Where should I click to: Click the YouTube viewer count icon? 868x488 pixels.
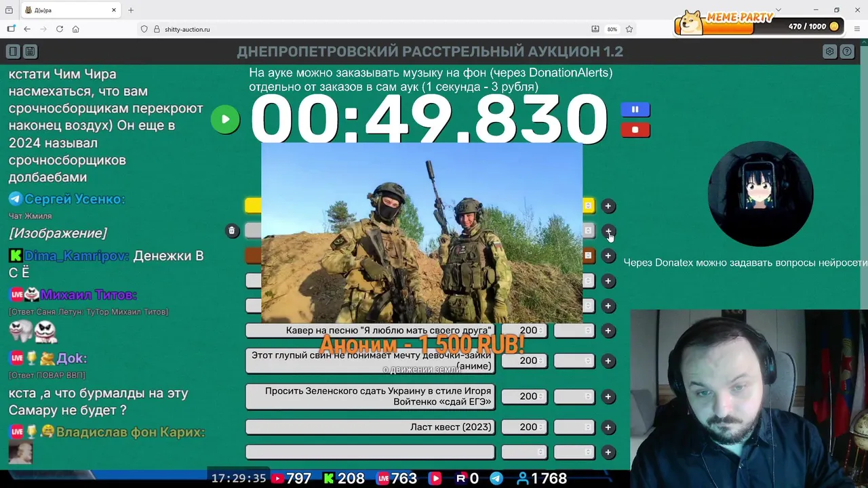(277, 479)
